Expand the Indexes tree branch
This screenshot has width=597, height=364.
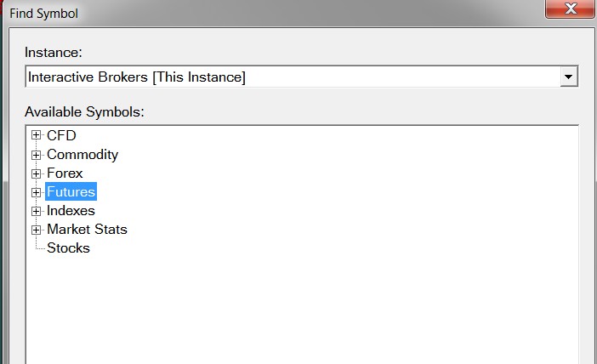pyautogui.click(x=36, y=211)
